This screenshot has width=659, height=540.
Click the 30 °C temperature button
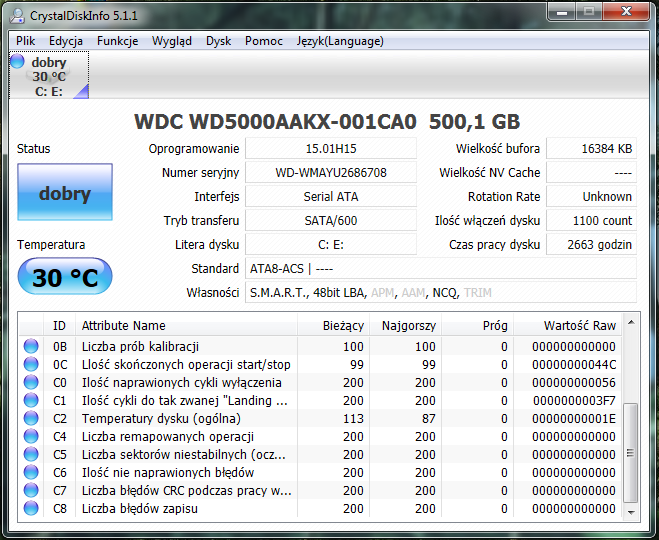tap(65, 277)
